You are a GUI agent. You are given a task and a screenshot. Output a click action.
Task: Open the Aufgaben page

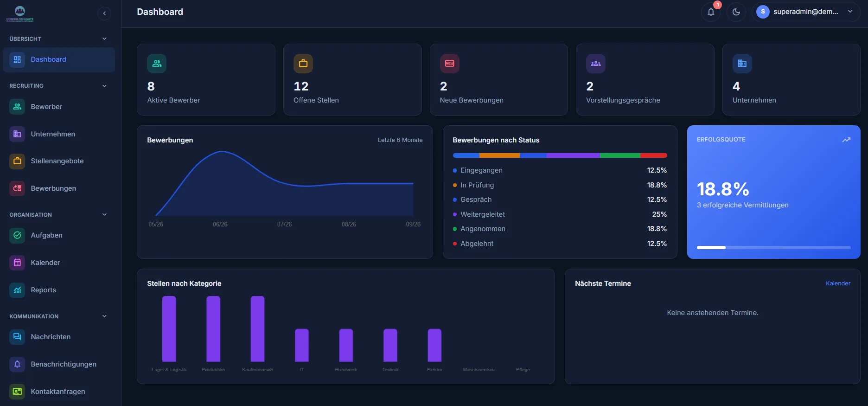point(59,235)
